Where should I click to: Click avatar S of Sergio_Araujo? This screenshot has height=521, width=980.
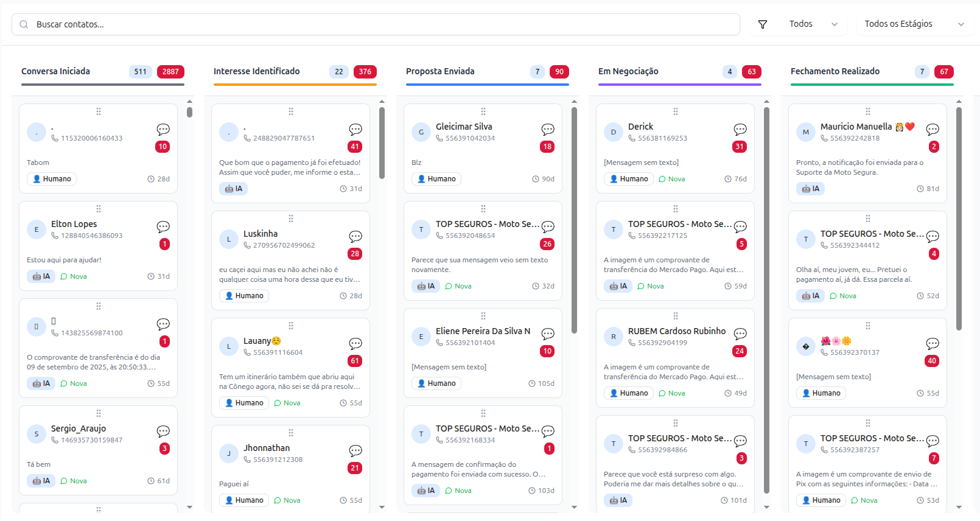click(37, 434)
